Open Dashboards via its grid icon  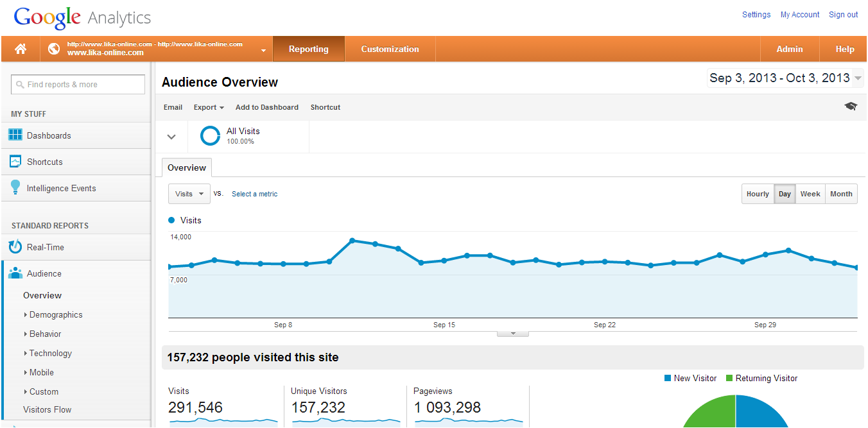pyautogui.click(x=15, y=135)
